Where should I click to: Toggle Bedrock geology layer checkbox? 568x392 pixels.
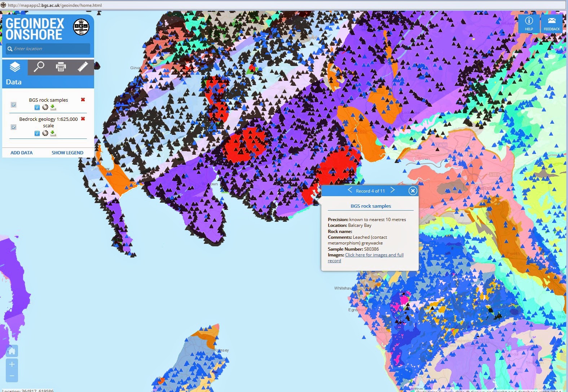(x=13, y=127)
